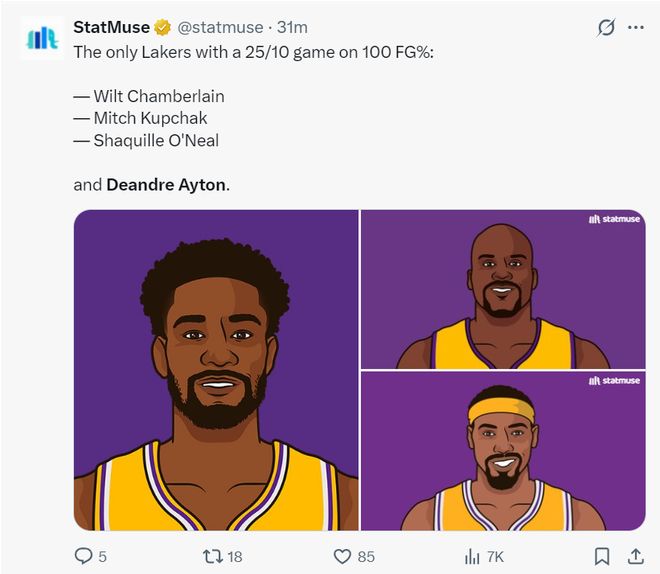Click the 85 likes count
The height and width of the screenshot is (574, 660).
coord(366,556)
